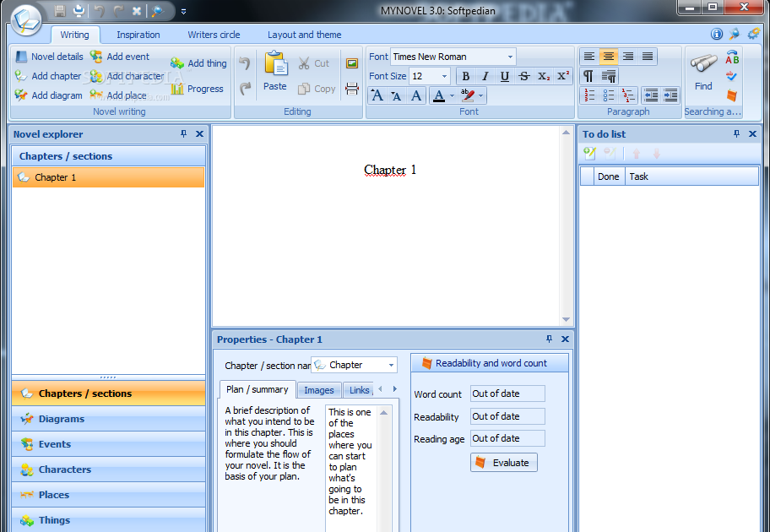Click the font color A button
The image size is (770, 532).
pyautogui.click(x=439, y=95)
